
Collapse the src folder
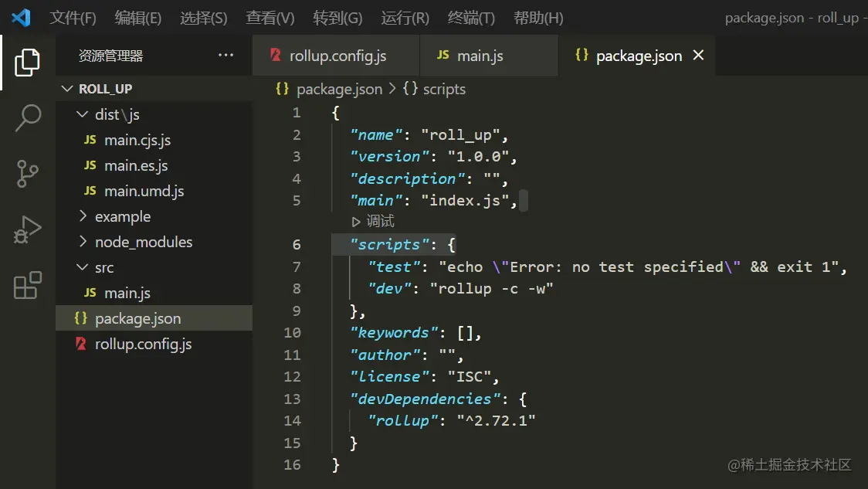(x=82, y=267)
